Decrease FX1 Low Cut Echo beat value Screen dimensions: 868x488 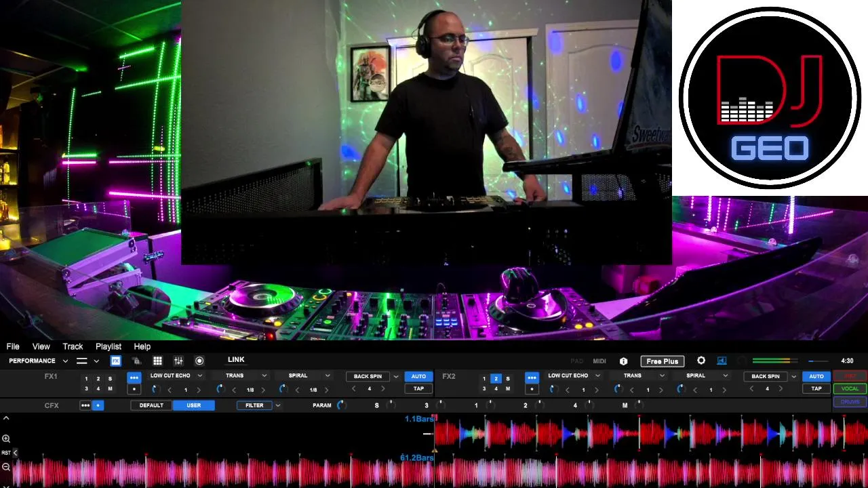coord(170,390)
